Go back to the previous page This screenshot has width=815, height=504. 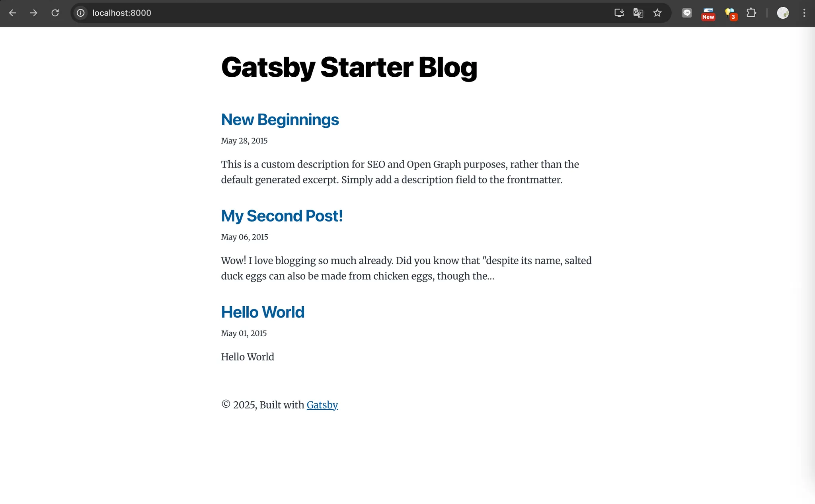(12, 13)
